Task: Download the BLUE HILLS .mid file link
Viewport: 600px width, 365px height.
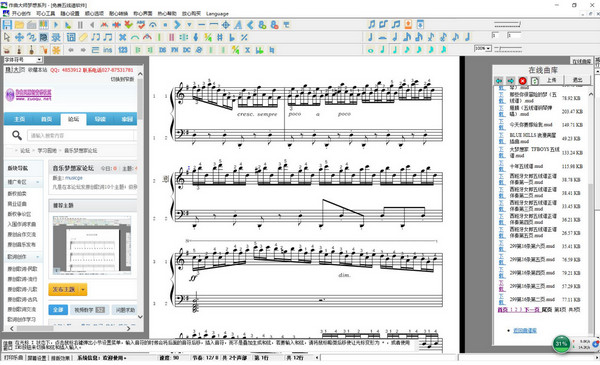Action: 501,138
